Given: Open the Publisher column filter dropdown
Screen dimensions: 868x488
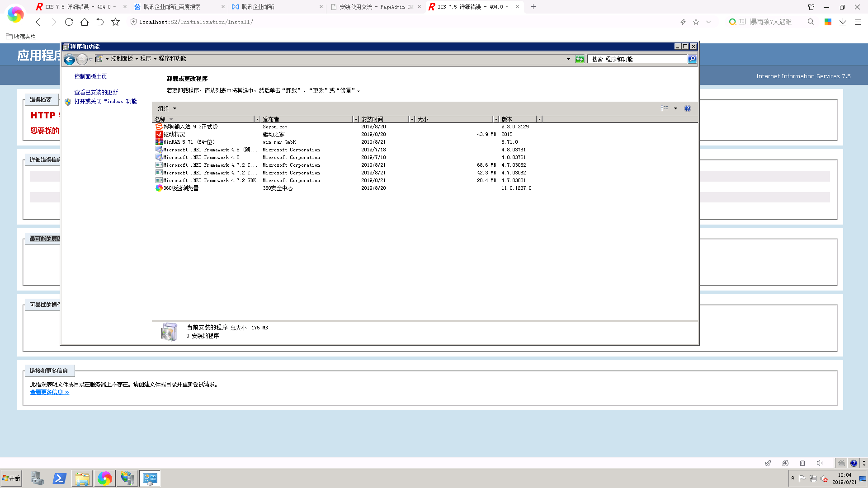Looking at the screenshot, I should point(356,119).
